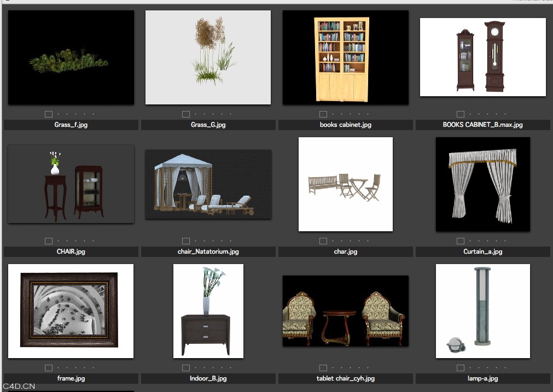Tick the checkbox for Indoor_B.jpg
The image size is (553, 392).
[x=186, y=368]
